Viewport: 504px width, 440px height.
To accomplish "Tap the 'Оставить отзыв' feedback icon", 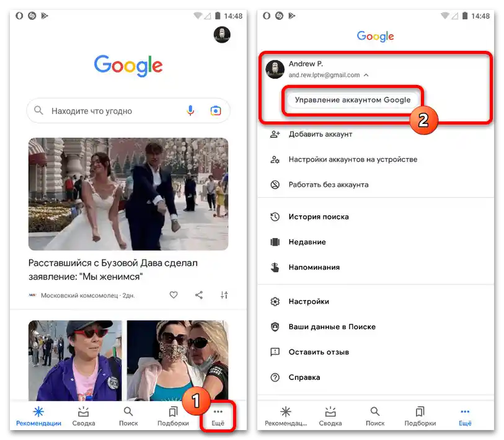I will coord(275,352).
